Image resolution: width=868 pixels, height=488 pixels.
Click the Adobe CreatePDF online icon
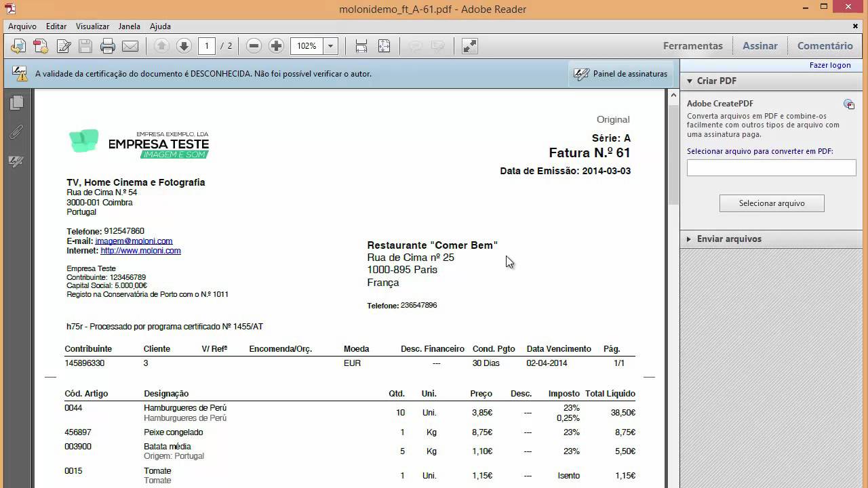coord(848,104)
